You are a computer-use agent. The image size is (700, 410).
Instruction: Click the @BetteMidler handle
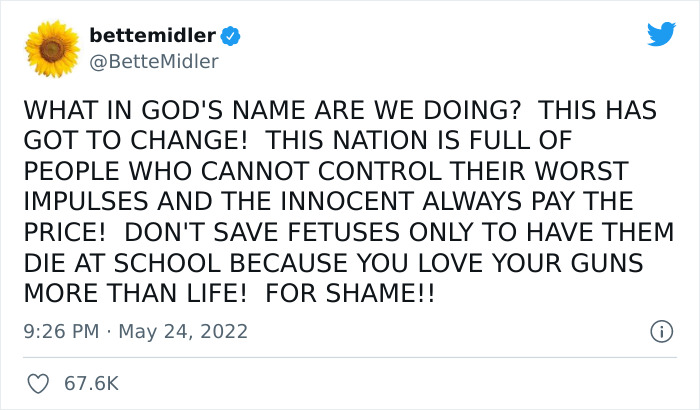[154, 62]
